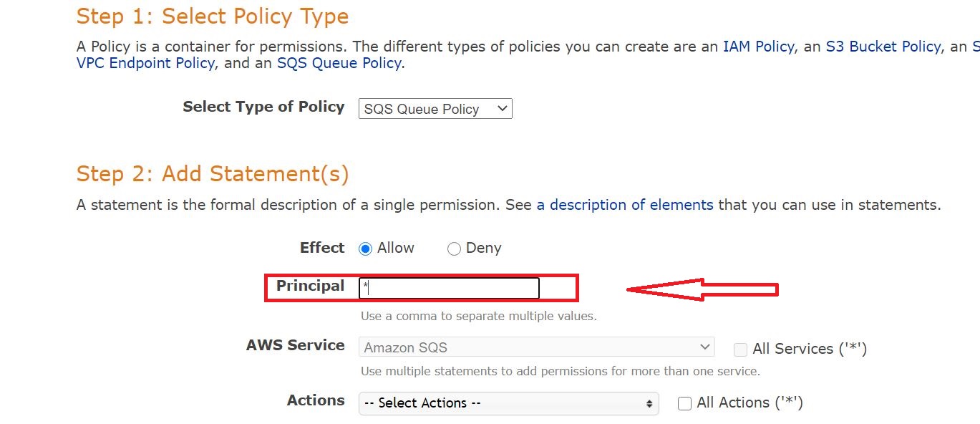Viewport: 980px width, 424px height.
Task: Click the 'Step 2: Add Statement(s)' heading
Action: (x=213, y=174)
